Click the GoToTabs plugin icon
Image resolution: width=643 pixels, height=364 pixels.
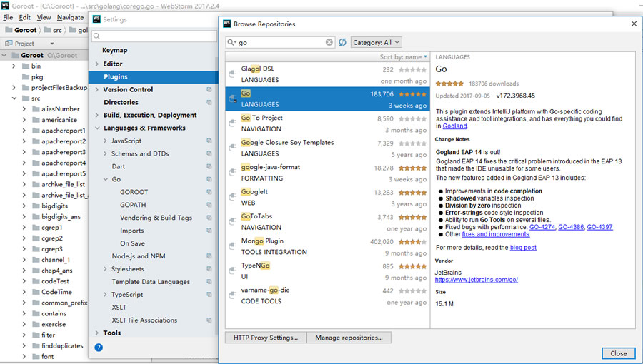coord(232,221)
